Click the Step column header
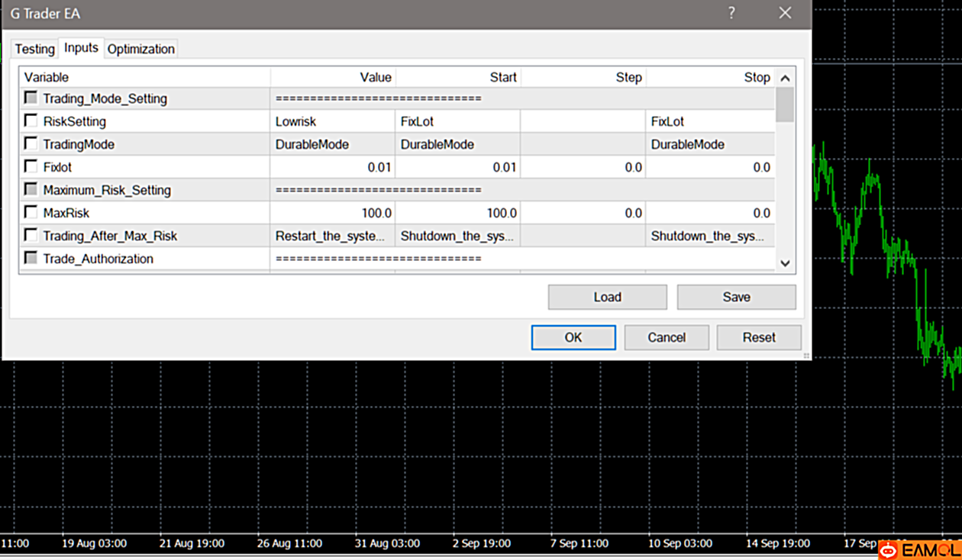The image size is (962, 560). [x=583, y=77]
